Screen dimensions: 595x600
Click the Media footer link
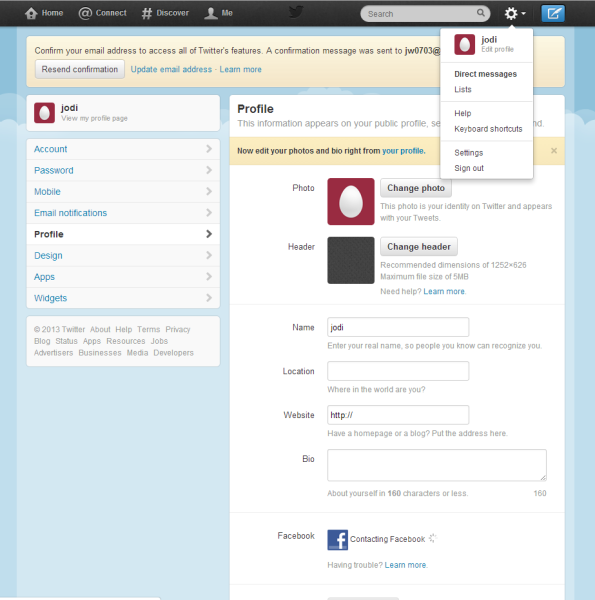137,353
